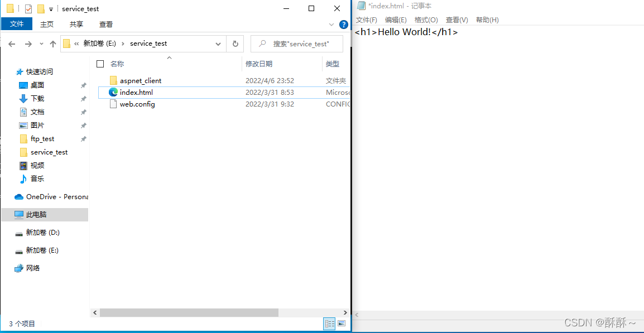Select the web.config file icon
Image resolution: width=644 pixels, height=333 pixels.
[x=114, y=104]
